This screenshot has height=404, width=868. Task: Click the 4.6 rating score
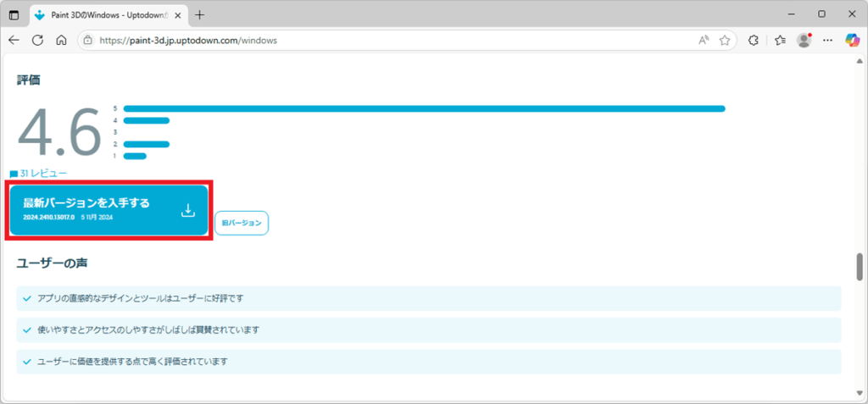point(59,133)
